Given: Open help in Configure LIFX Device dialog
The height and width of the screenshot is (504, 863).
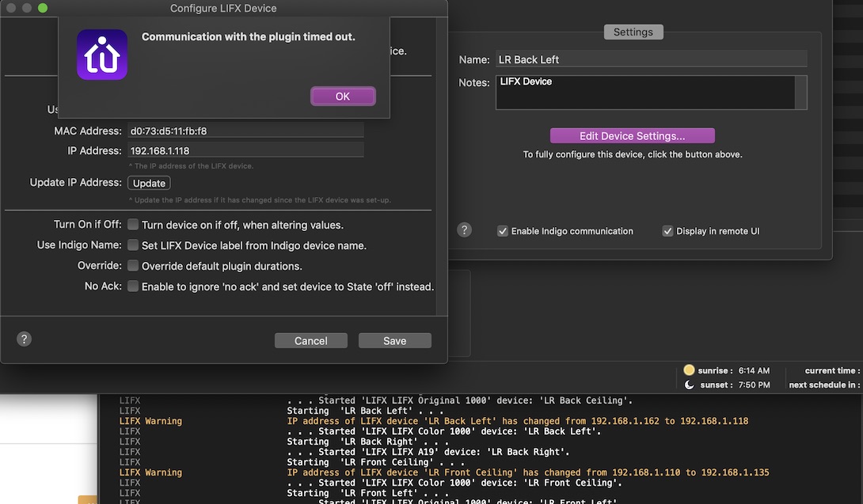Looking at the screenshot, I should (x=25, y=339).
